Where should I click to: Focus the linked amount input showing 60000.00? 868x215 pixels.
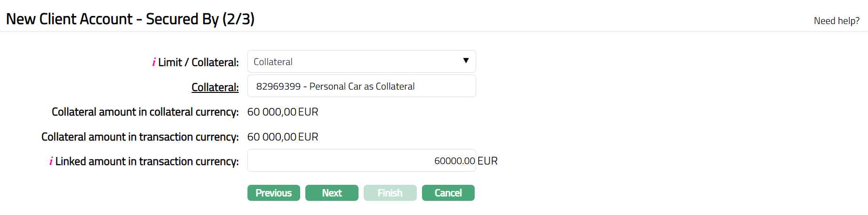tap(361, 161)
